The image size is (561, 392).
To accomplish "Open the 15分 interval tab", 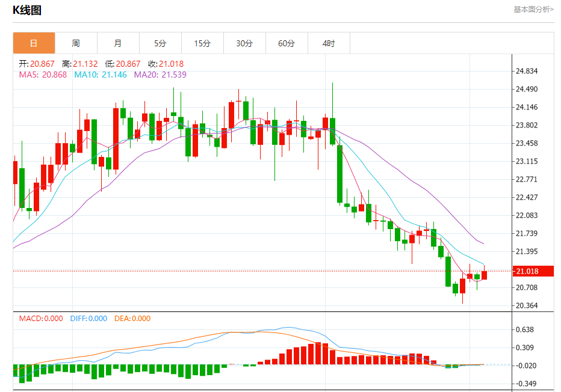I will 202,43.
